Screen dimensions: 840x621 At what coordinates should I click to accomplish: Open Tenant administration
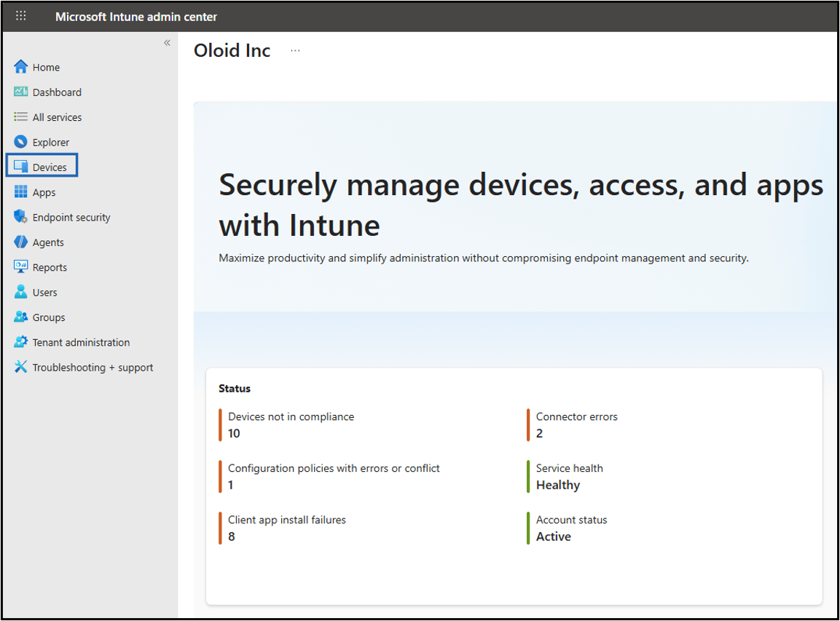click(81, 343)
